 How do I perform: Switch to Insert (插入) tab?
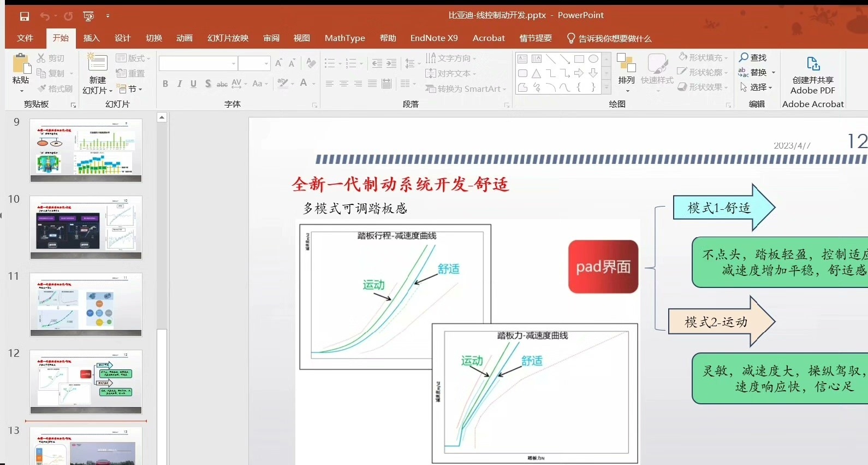tap(91, 38)
